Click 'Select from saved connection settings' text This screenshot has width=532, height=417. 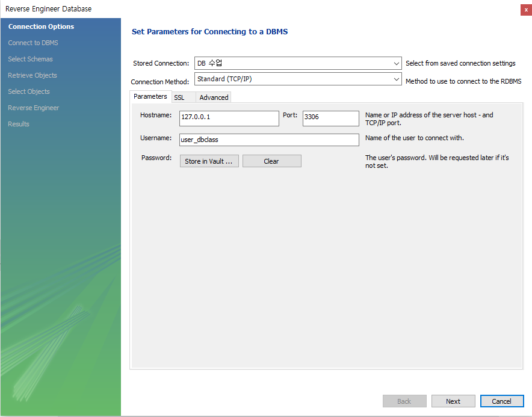[x=460, y=63]
